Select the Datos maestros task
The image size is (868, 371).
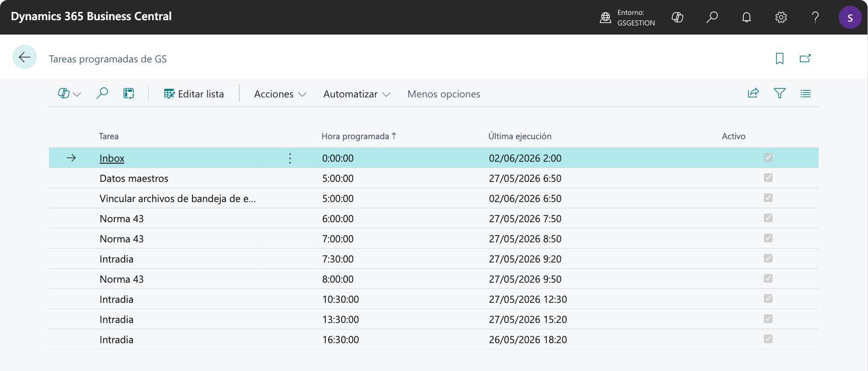coord(134,179)
